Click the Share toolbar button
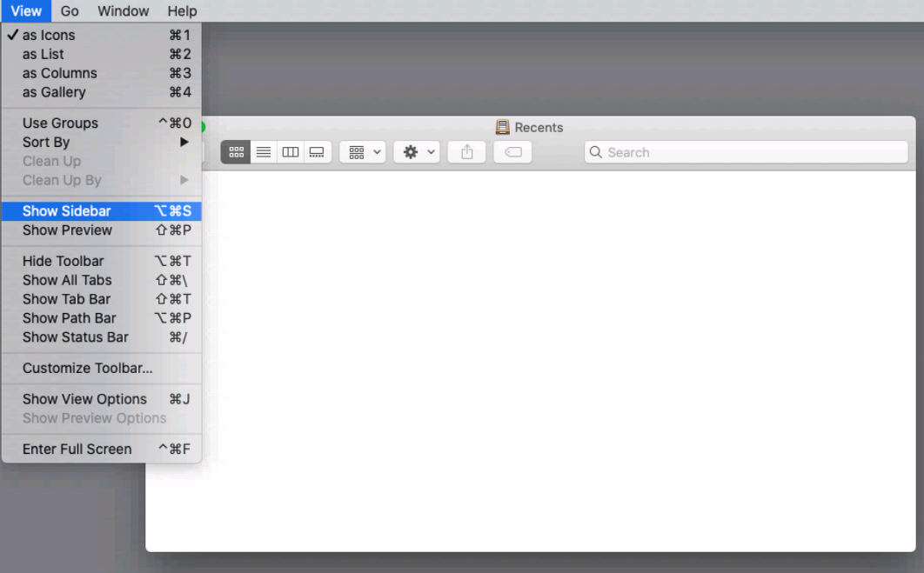 pos(466,152)
